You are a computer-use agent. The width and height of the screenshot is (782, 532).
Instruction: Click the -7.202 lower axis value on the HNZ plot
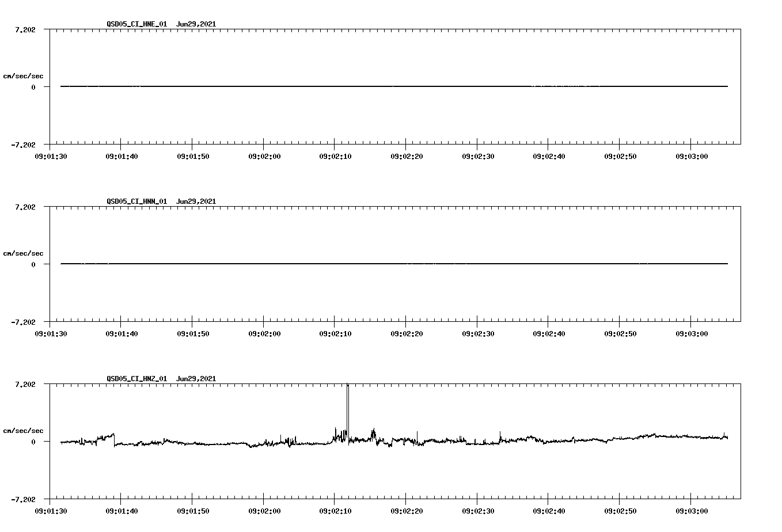(23, 500)
